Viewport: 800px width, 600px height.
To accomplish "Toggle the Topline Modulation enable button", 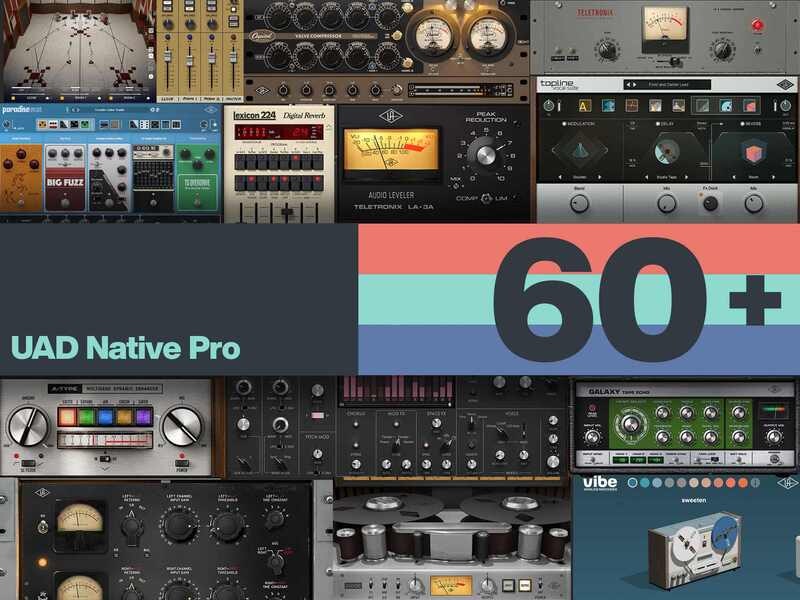I will coord(565,124).
